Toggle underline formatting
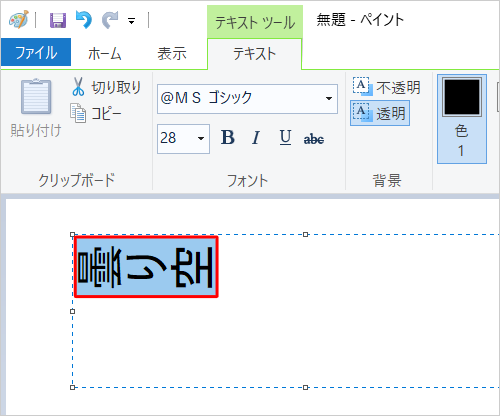 tap(285, 138)
